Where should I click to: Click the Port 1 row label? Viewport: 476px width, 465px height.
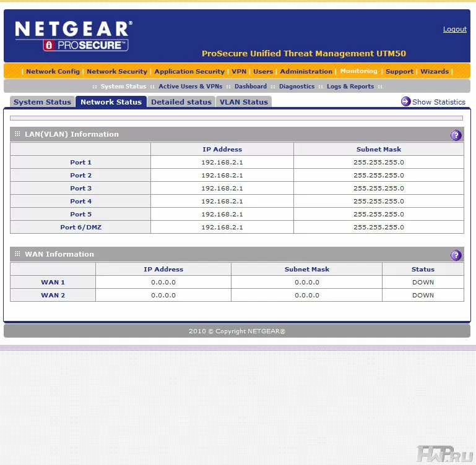80,162
